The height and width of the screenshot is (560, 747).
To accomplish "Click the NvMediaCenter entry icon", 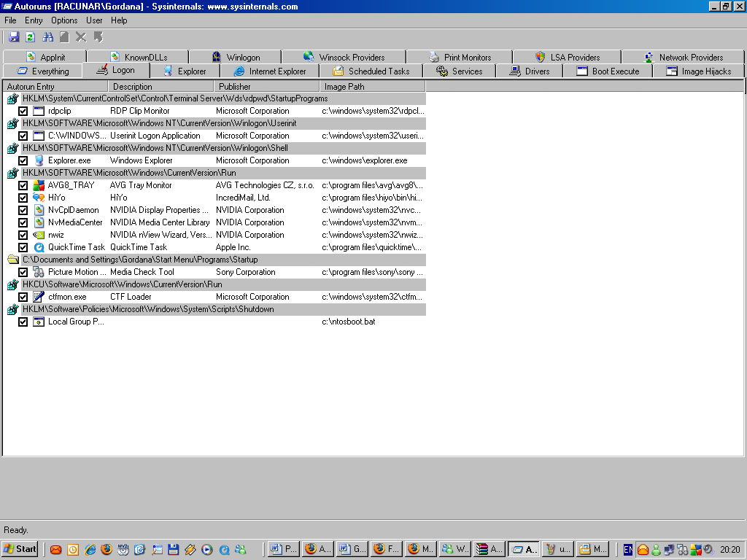I will [x=39, y=222].
